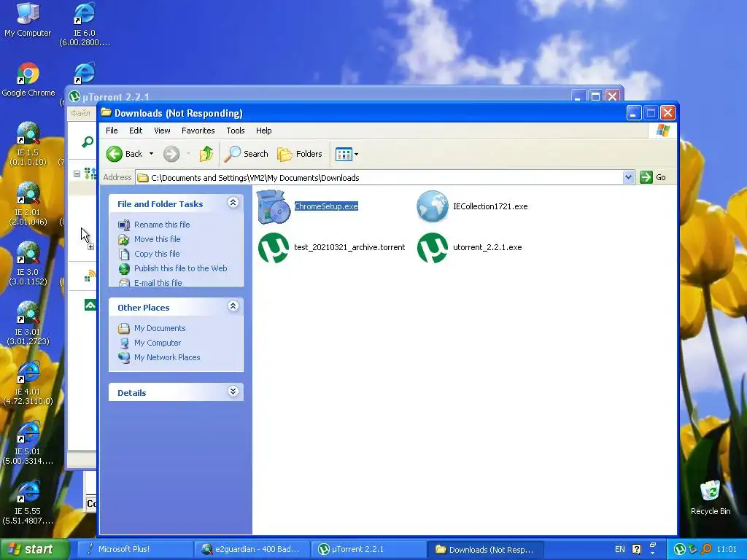Click the orange magnifier tray icon
This screenshot has height=560, width=747.
[x=706, y=549]
